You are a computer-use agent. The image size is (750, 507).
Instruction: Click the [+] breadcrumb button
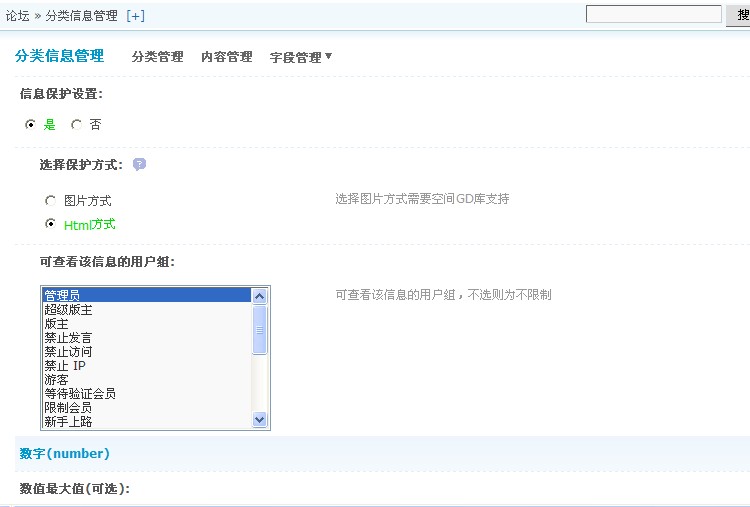[x=135, y=16]
